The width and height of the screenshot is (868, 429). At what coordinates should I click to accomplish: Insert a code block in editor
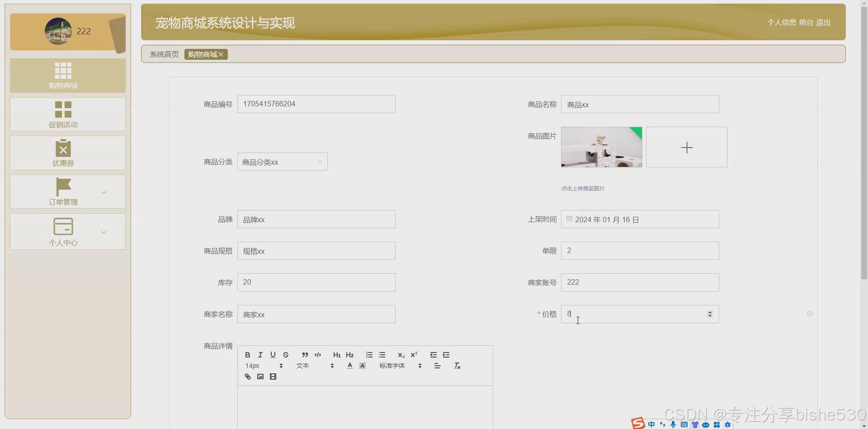(318, 355)
